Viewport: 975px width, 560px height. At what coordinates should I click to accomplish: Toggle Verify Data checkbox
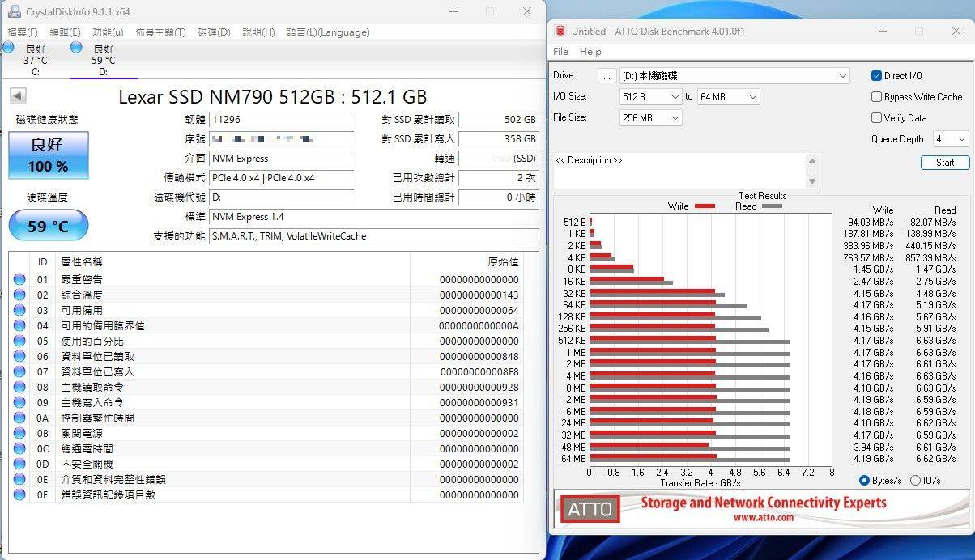(x=876, y=118)
